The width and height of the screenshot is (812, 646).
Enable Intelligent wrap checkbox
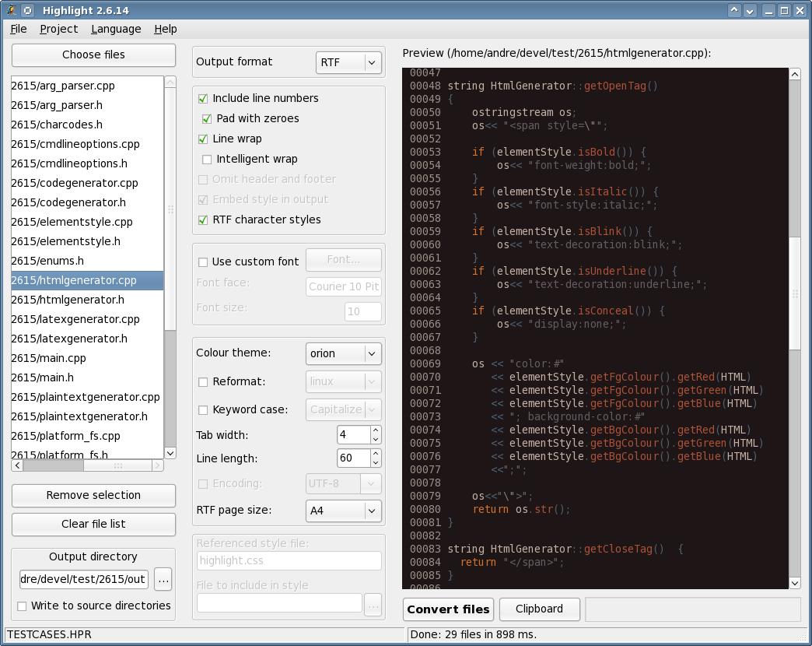tap(207, 159)
